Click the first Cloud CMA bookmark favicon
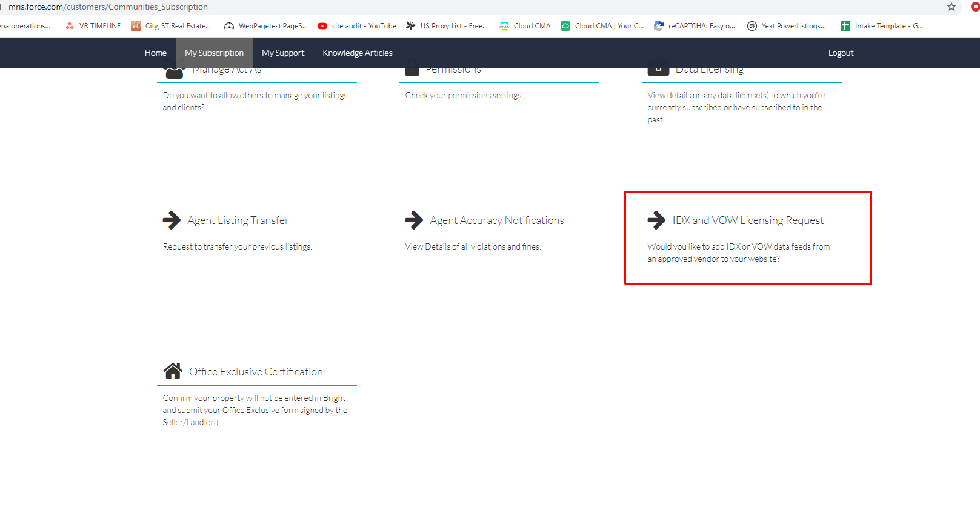The width and height of the screenshot is (980, 519). tap(504, 26)
